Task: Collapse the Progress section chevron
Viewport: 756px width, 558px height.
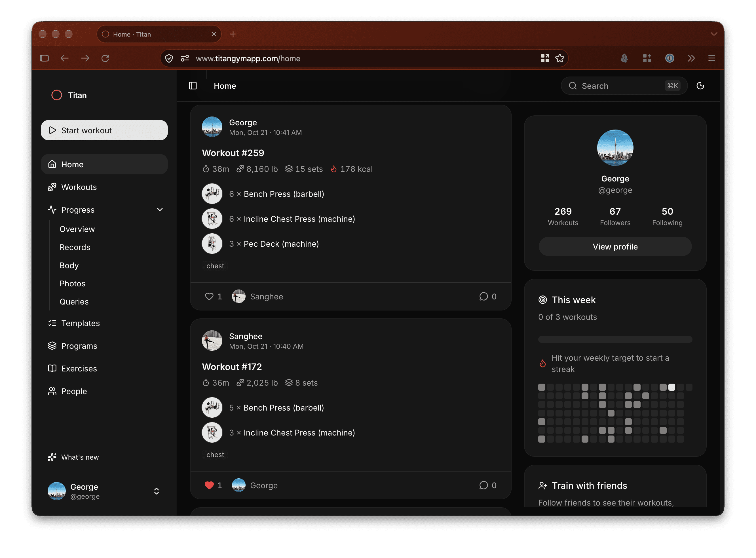Action: 160,210
